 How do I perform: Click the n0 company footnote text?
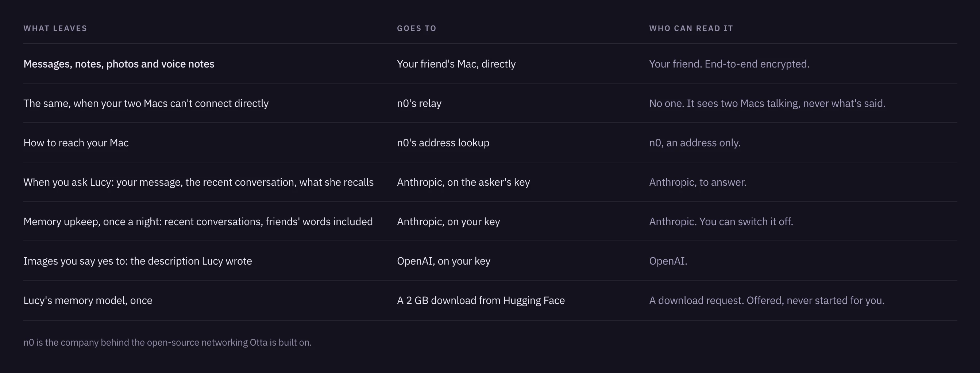coord(167,343)
